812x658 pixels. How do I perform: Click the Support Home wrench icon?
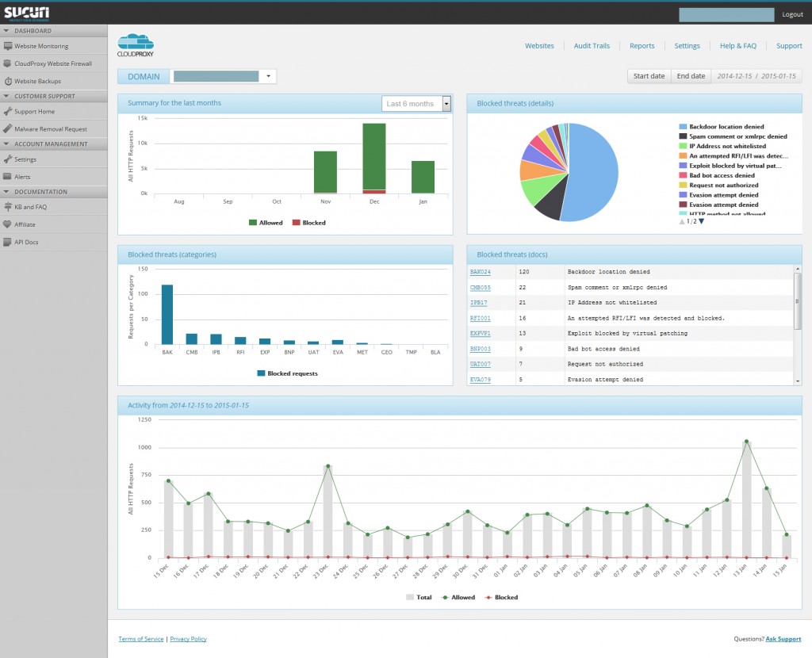[8, 112]
